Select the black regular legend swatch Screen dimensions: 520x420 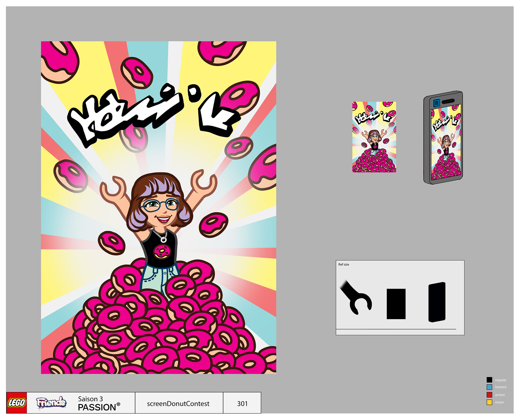click(x=489, y=380)
